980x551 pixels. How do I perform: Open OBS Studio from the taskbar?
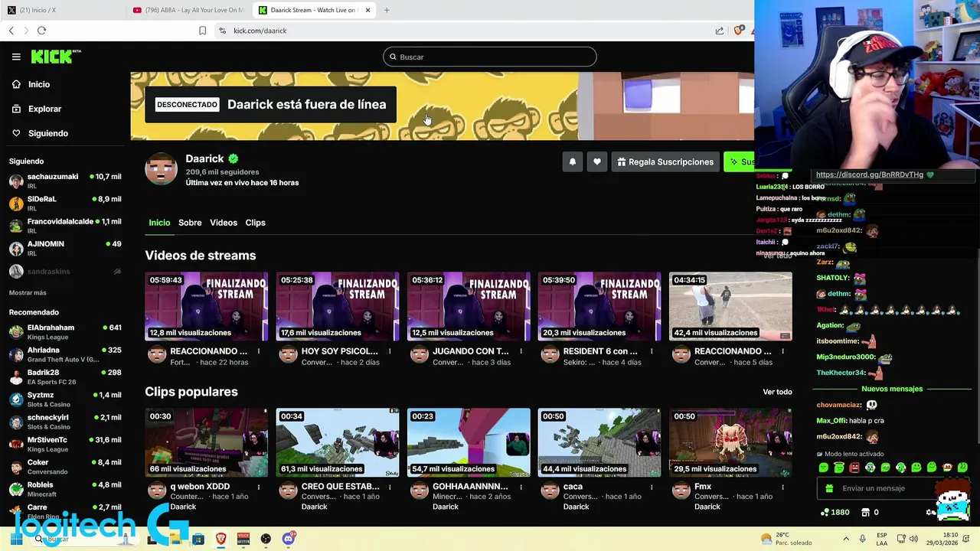pyautogui.click(x=266, y=539)
